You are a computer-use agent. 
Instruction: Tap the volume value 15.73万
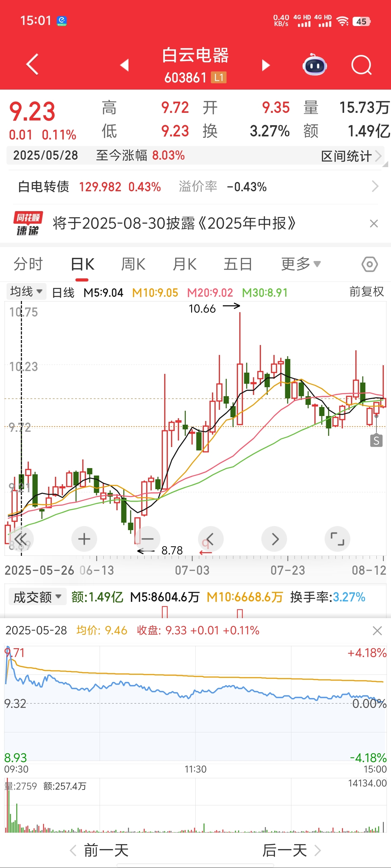point(364,108)
